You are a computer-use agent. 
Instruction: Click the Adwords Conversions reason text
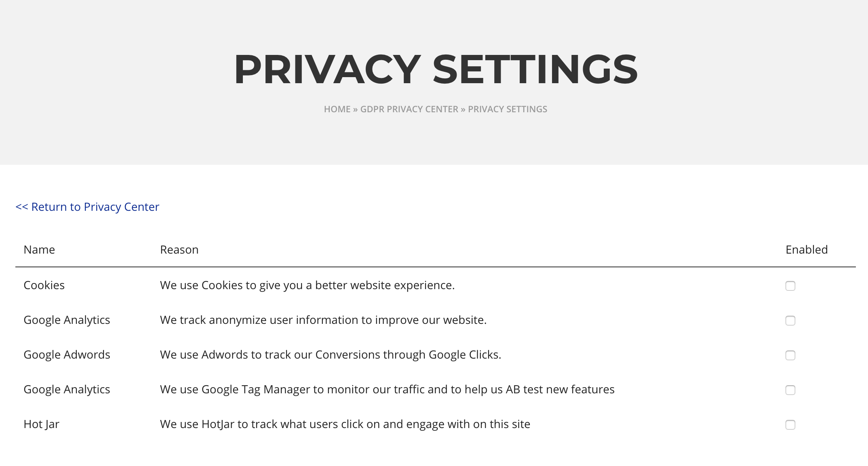click(x=330, y=355)
